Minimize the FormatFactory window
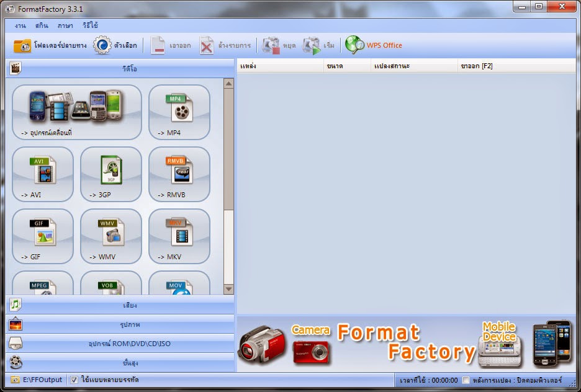This screenshot has width=581, height=392. pyautogui.click(x=521, y=6)
